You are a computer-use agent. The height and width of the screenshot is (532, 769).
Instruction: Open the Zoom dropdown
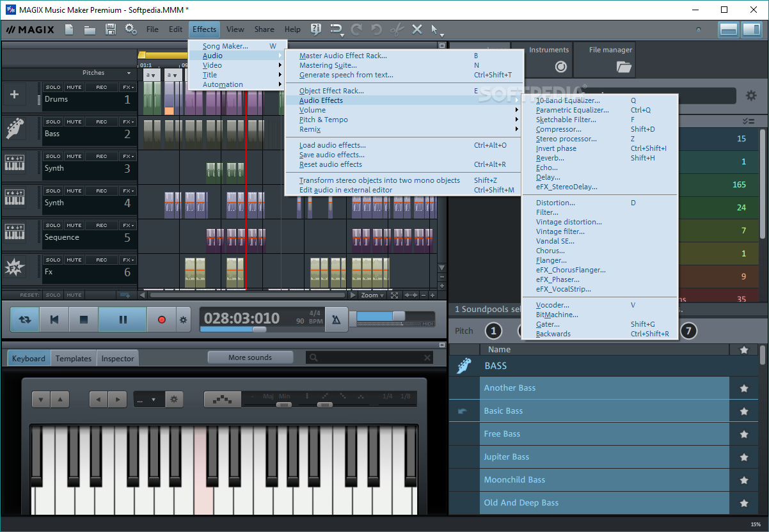click(x=372, y=295)
